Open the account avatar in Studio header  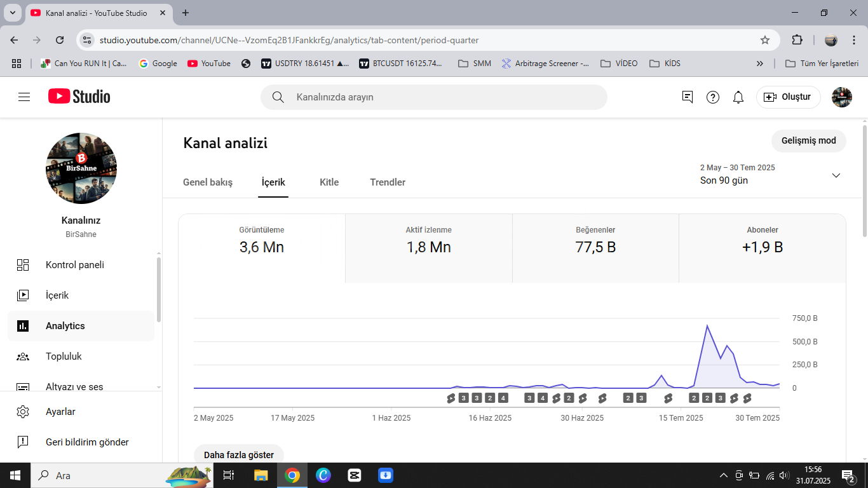coord(842,97)
